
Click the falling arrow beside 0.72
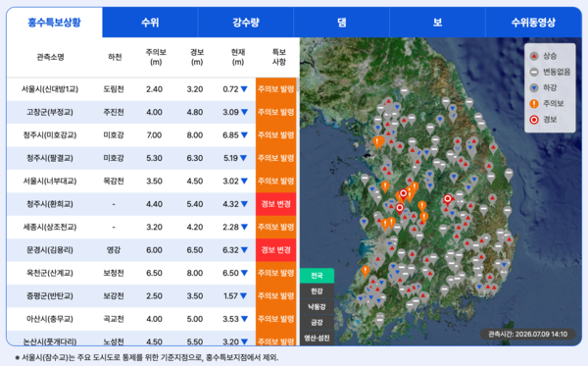click(244, 89)
